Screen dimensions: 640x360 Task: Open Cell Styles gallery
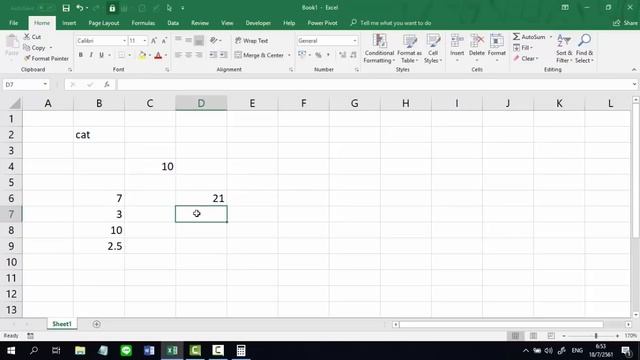click(433, 49)
